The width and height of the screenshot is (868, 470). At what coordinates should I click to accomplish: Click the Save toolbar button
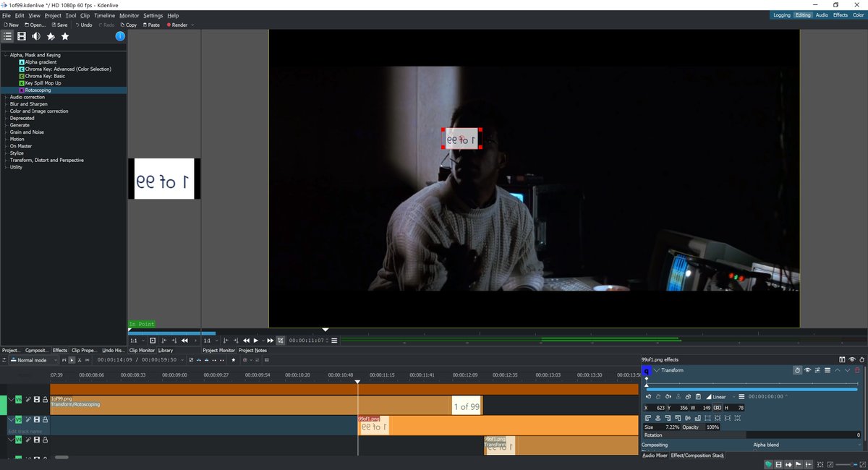click(59, 25)
